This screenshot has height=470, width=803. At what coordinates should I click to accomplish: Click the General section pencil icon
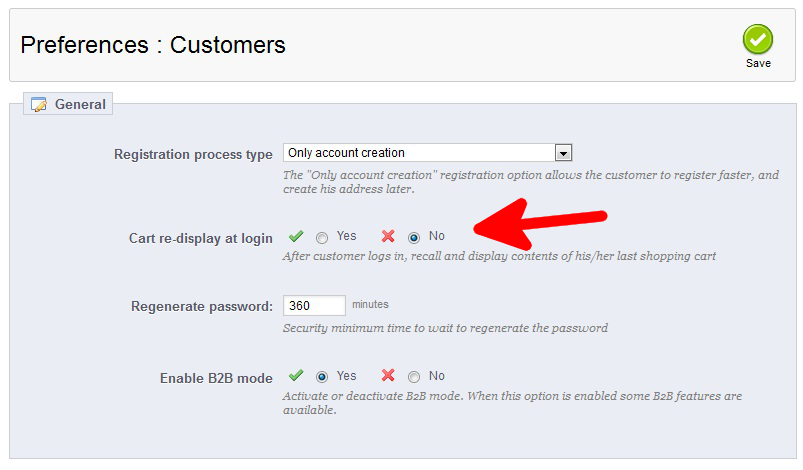tap(39, 104)
